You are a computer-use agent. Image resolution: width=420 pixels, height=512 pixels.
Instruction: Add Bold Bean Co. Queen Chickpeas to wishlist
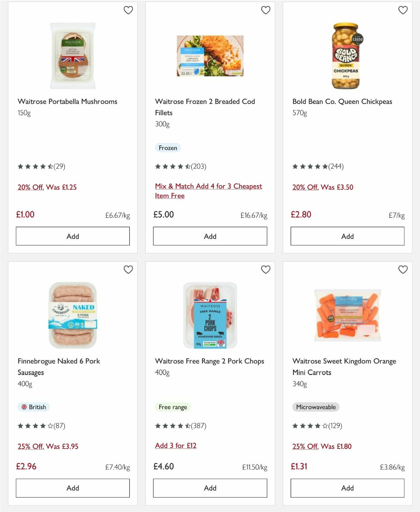[x=403, y=10]
